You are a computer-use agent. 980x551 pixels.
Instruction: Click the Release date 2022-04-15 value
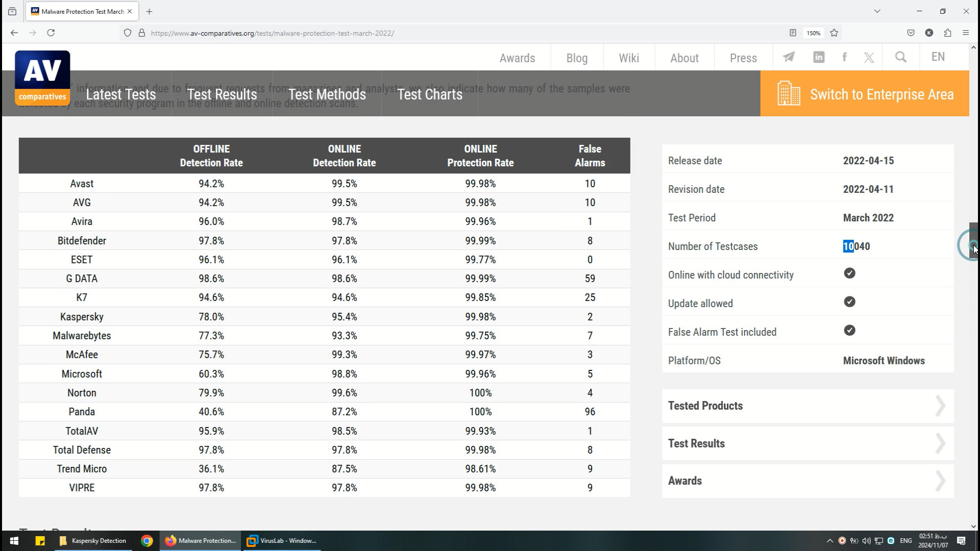tap(868, 161)
